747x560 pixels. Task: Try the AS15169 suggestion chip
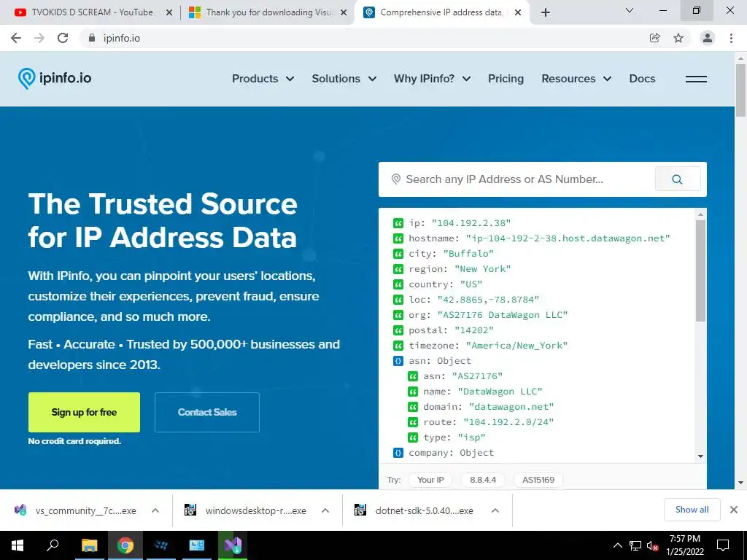pos(538,480)
